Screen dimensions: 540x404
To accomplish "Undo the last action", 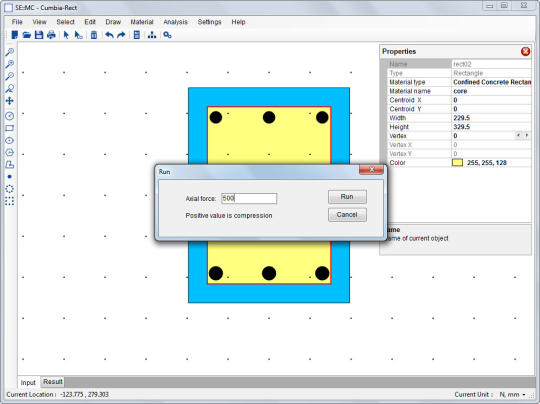I will coord(109,35).
